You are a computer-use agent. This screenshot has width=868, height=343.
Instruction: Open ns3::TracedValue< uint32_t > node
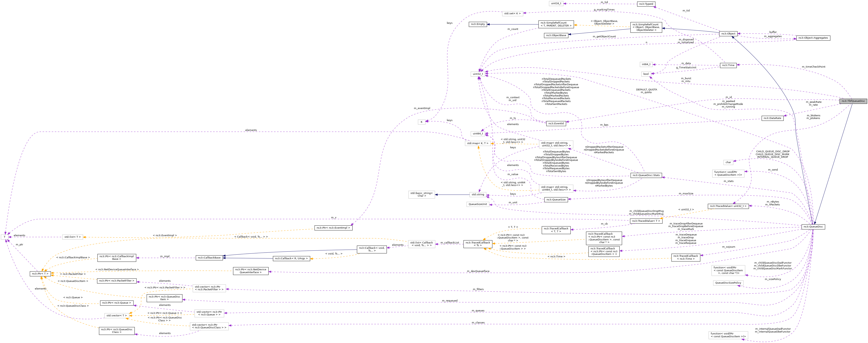[728, 206]
